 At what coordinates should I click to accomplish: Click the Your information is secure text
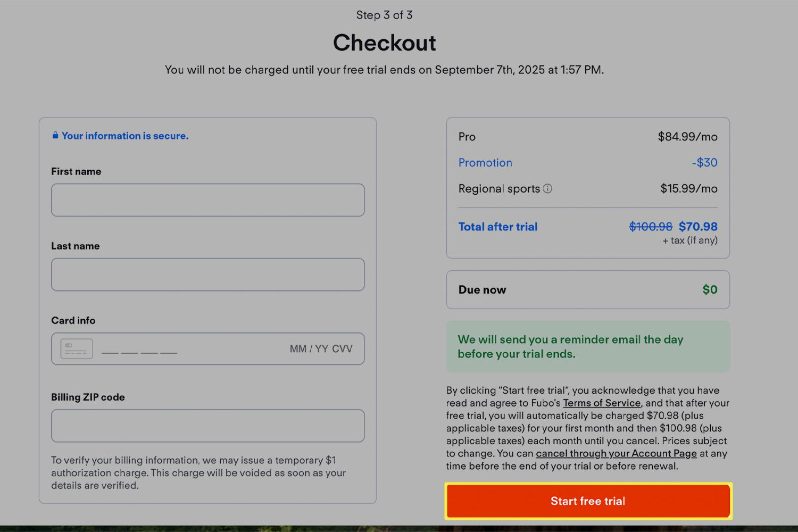[125, 136]
